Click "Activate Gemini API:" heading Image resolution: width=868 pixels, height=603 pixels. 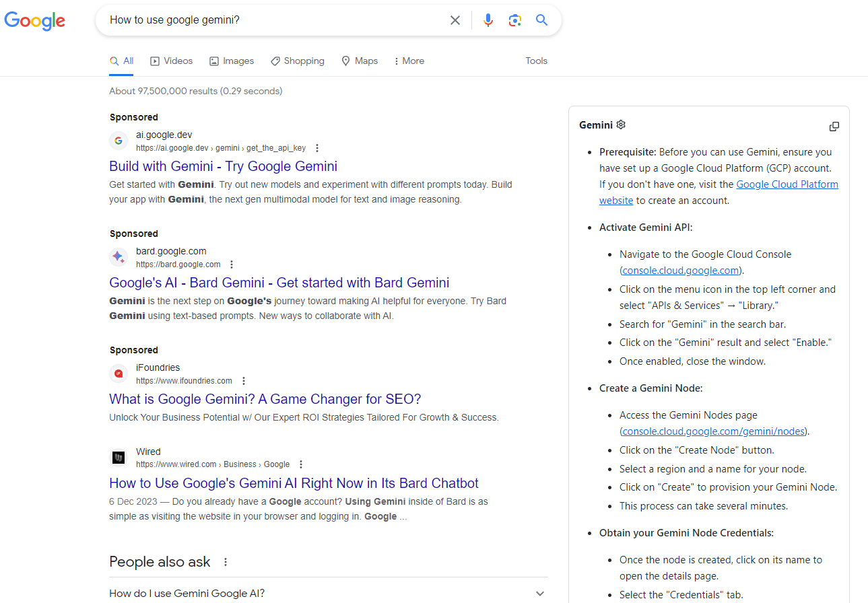(x=646, y=227)
